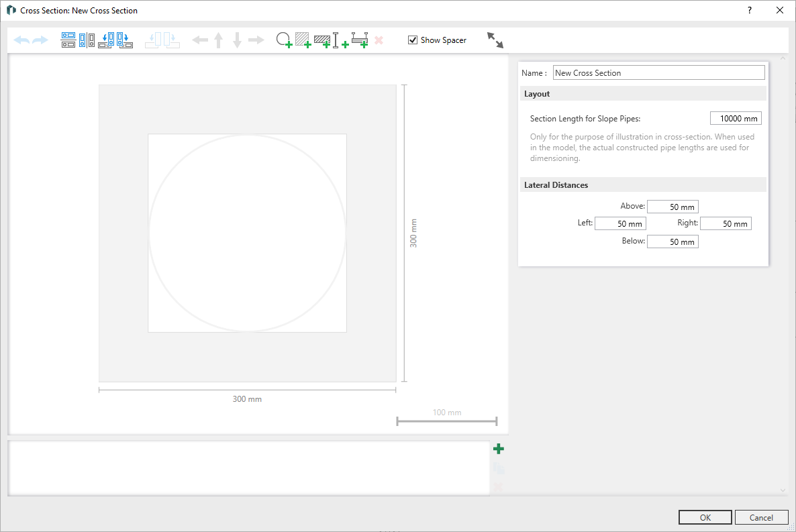This screenshot has width=796, height=532.
Task: Click the green plus beside the list
Action: pyautogui.click(x=499, y=449)
